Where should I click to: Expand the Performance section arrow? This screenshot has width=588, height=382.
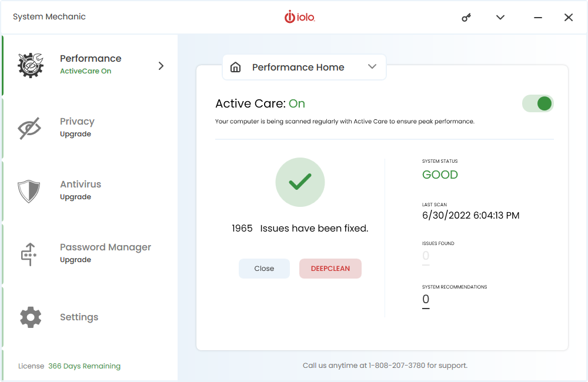point(161,66)
